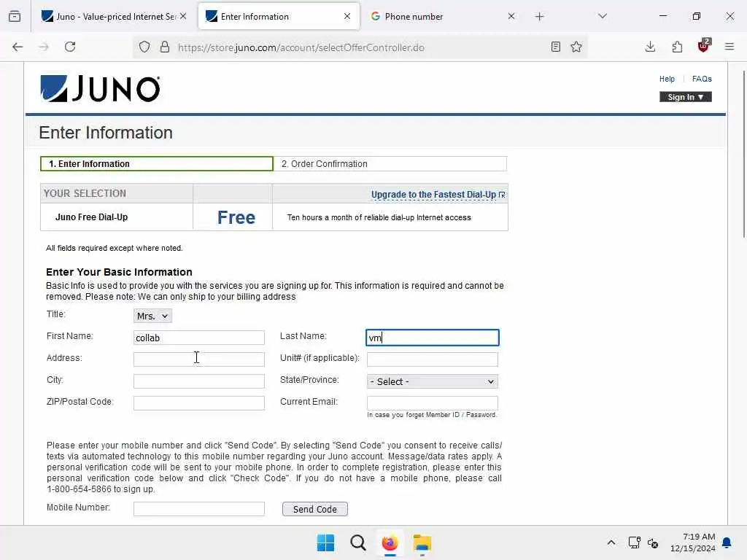
Task: Open the notifications bell icon
Action: [727, 542]
